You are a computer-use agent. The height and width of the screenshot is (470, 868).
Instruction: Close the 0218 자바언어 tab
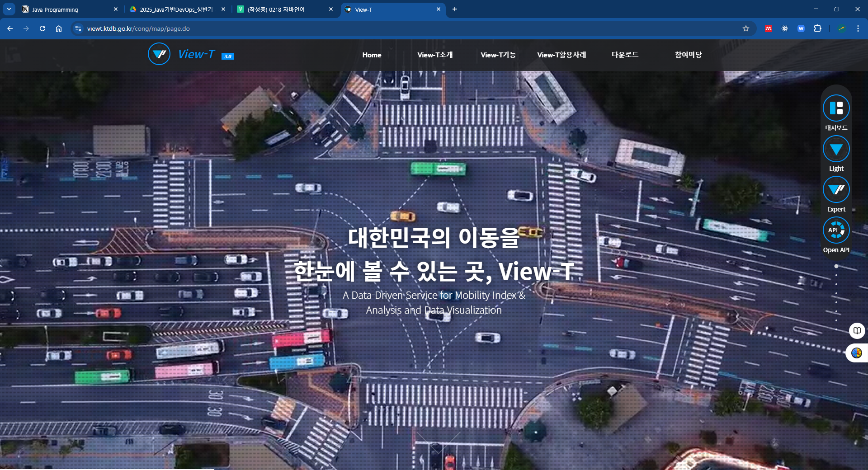pos(331,9)
